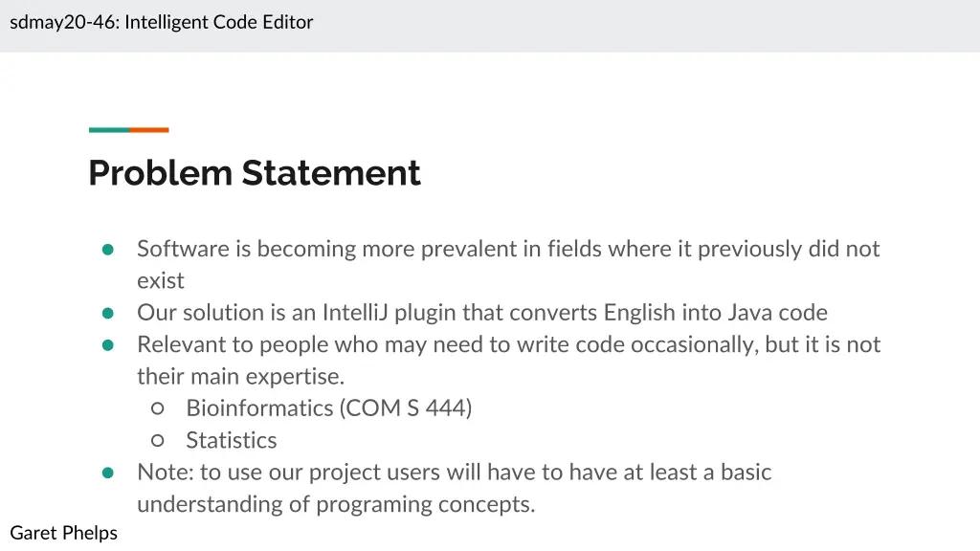
Task: Click the line starting "Relevant to people who"
Action: click(507, 344)
